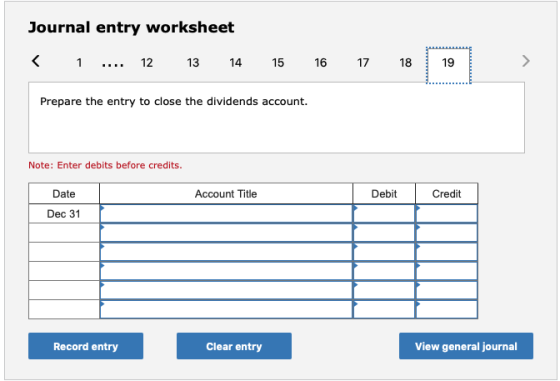This screenshot has height=381, width=560.
Task: Open View general journal
Action: point(466,346)
